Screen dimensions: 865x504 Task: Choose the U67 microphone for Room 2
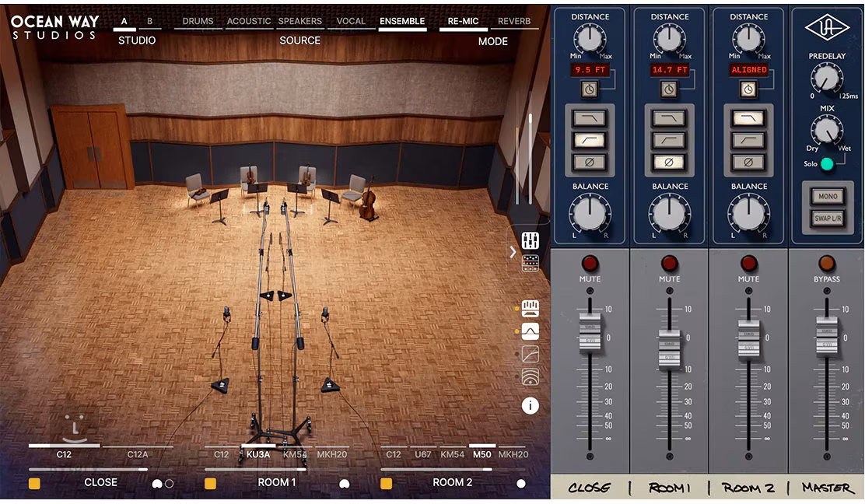pyautogui.click(x=423, y=454)
